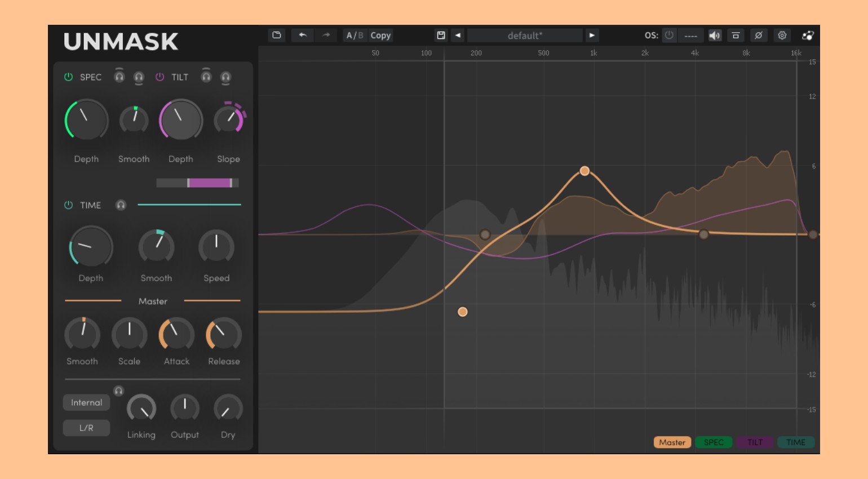The image size is (868, 479).
Task: Select the dark EQ node near 4k on the zero line
Action: pyautogui.click(x=703, y=234)
